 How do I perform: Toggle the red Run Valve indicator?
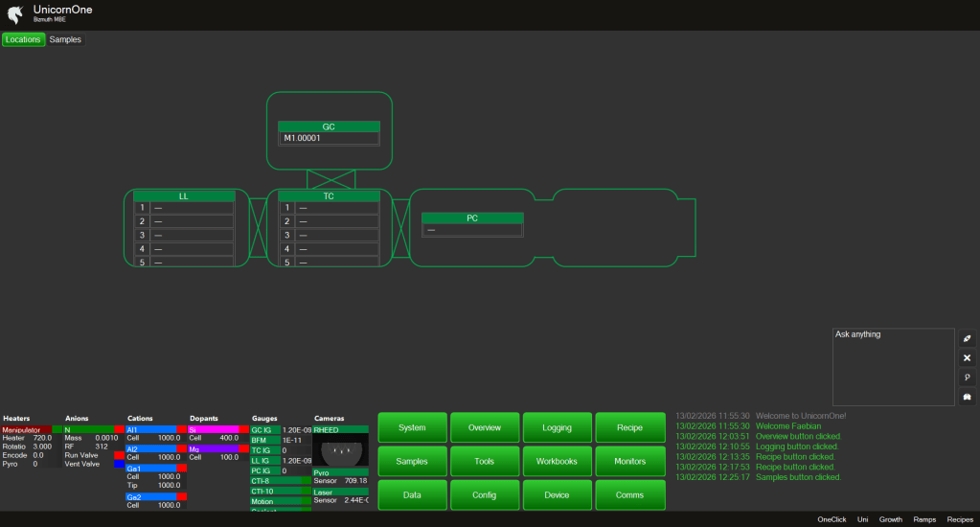(x=119, y=455)
